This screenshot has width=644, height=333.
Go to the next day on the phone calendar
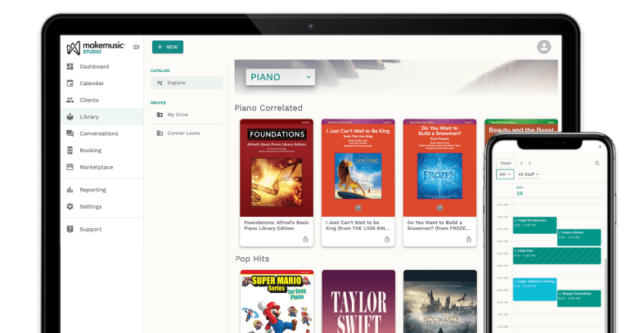click(529, 163)
